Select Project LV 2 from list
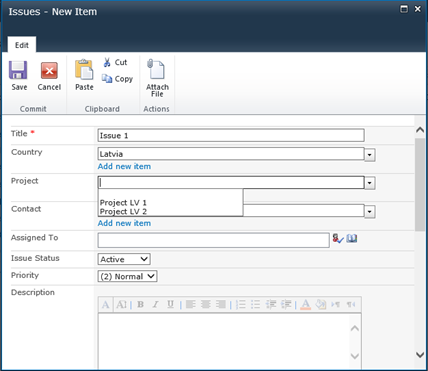Image resolution: width=428 pixels, height=371 pixels. (123, 211)
